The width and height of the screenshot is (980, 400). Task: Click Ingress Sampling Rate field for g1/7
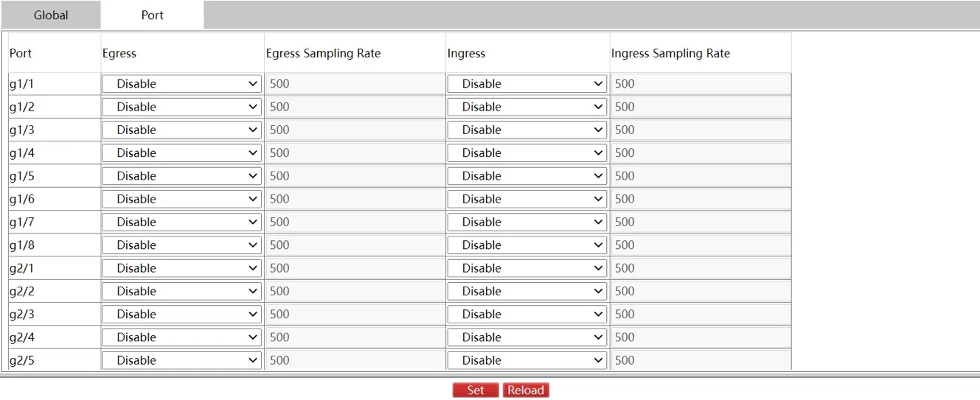(x=701, y=222)
